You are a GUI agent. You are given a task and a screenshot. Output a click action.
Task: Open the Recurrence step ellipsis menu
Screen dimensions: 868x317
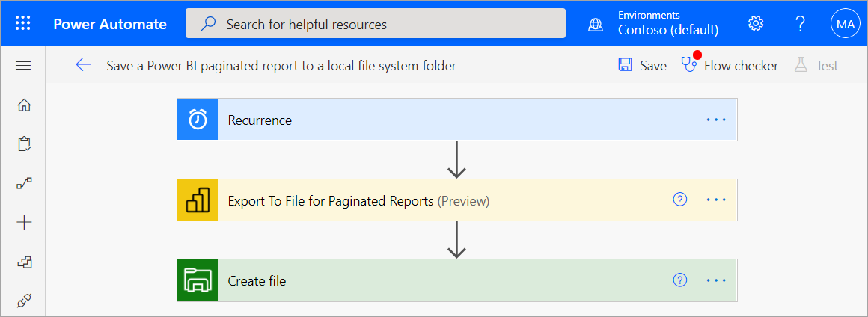click(716, 120)
